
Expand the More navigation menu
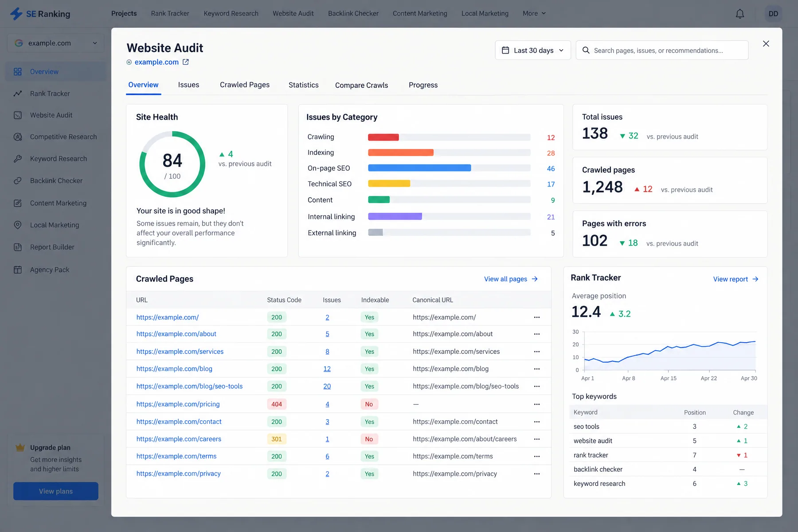click(x=534, y=14)
